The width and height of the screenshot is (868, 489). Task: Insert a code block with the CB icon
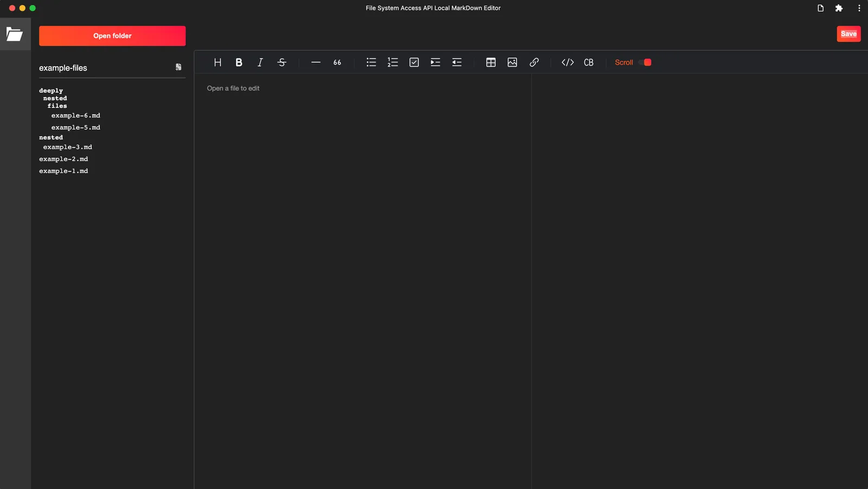(x=589, y=62)
